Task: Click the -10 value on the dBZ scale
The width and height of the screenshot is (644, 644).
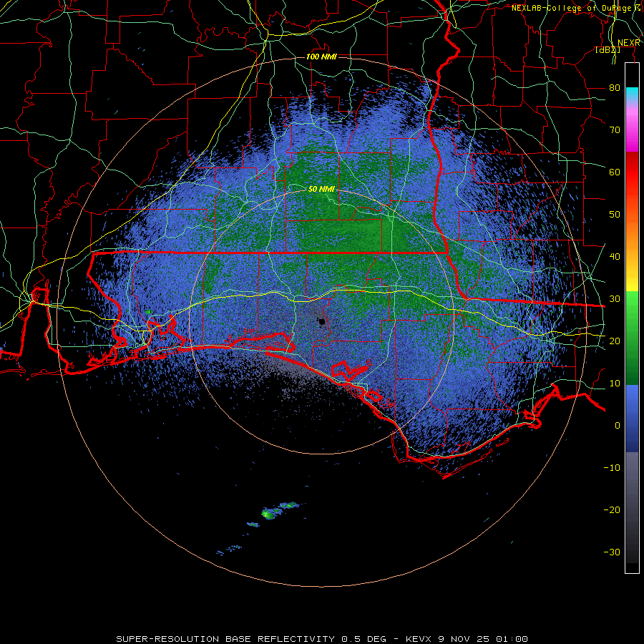Action: (612, 467)
